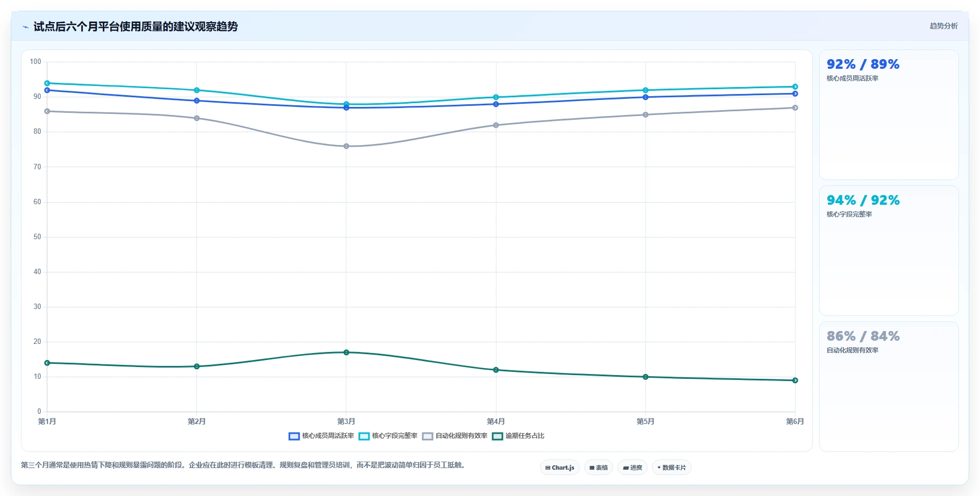Select the 第2月 point on 逾期任务占比 line
Screen dimensions: 980x496
click(197, 366)
